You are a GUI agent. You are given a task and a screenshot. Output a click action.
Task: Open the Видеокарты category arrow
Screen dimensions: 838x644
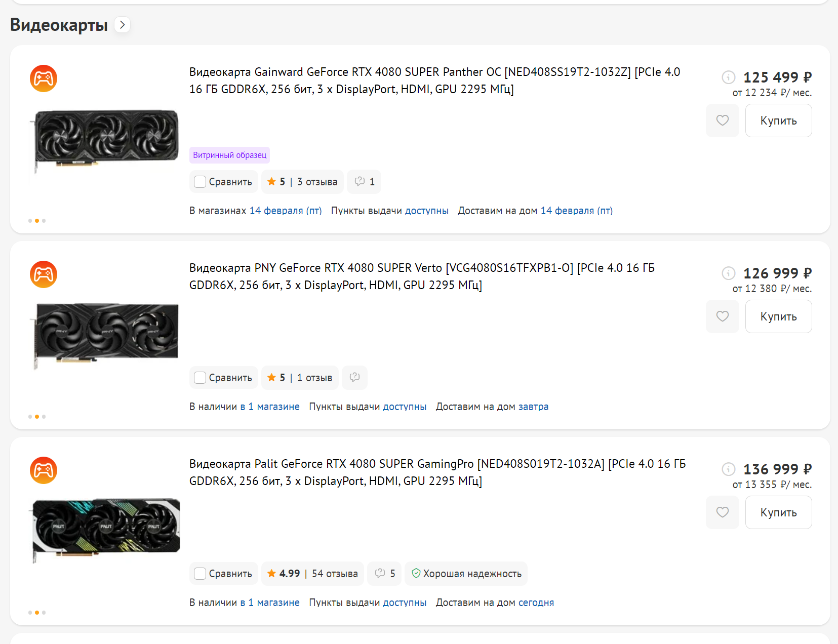(x=122, y=24)
